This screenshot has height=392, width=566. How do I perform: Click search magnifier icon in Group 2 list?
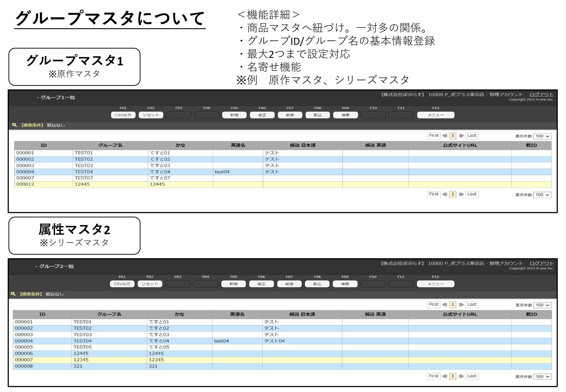(x=13, y=294)
